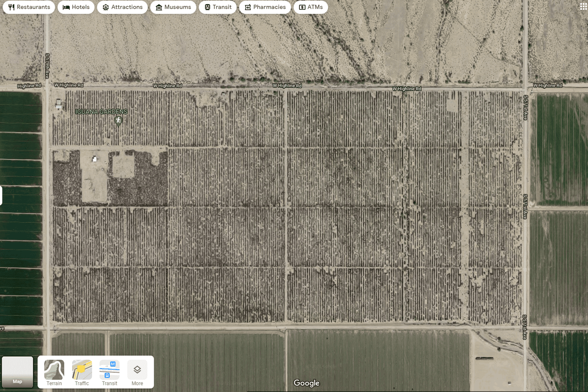Image resolution: width=588 pixels, height=392 pixels.
Task: Click the bed icon on Hotels chip
Action: pos(66,7)
